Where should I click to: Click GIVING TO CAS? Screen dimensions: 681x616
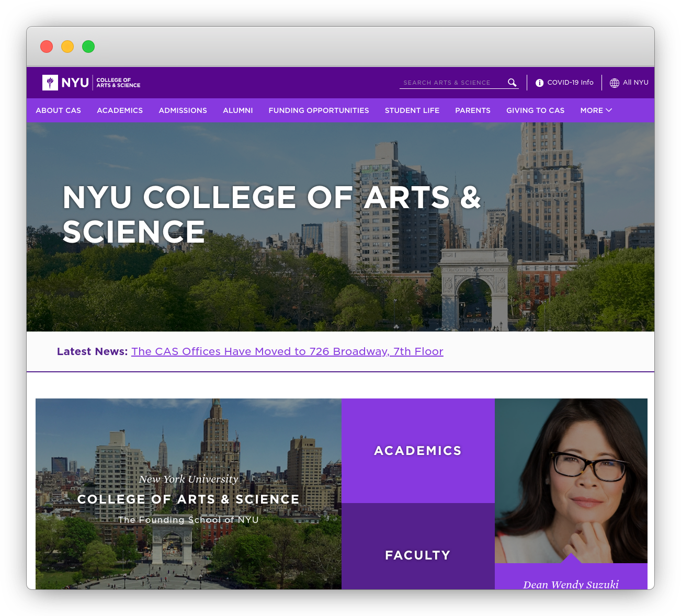[x=536, y=110]
